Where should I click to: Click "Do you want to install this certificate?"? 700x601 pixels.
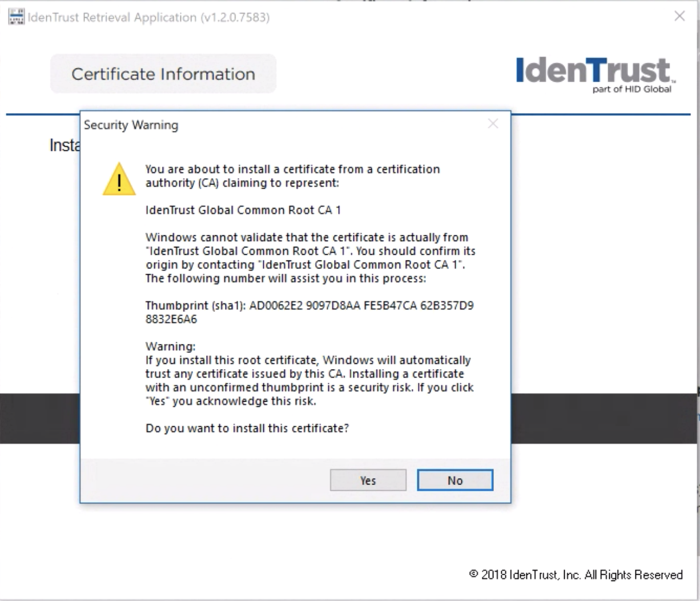tap(247, 428)
